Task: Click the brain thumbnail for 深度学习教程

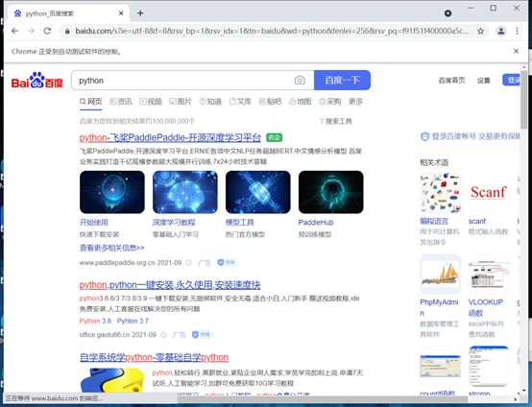Action: point(185,192)
